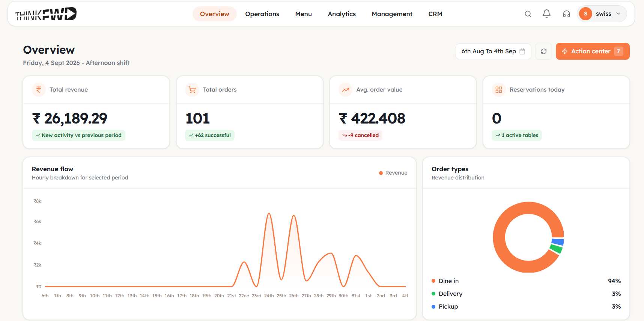The height and width of the screenshot is (321, 644).
Task: Open the Menu nav item
Action: [x=303, y=14]
